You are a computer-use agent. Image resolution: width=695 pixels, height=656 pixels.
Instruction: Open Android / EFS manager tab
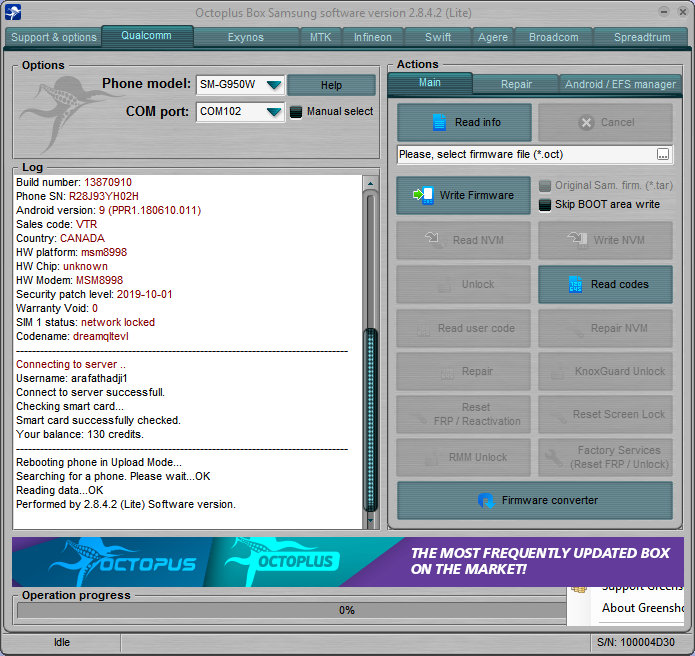pyautogui.click(x=620, y=84)
